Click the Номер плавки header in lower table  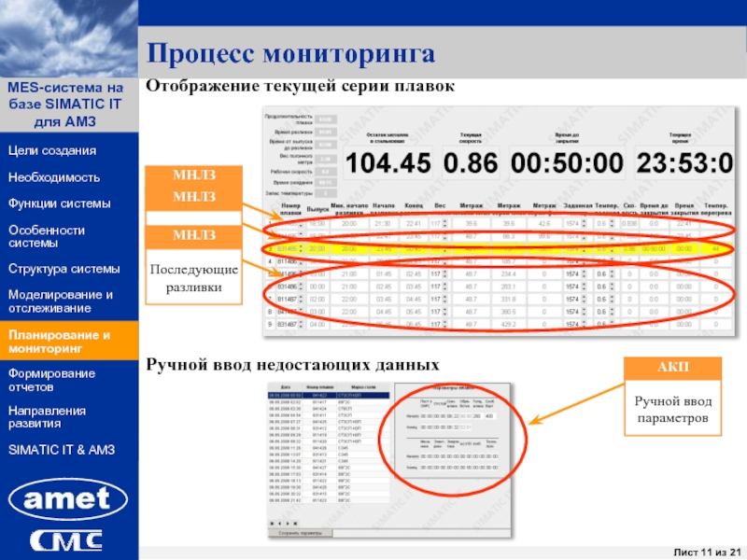pos(319,387)
